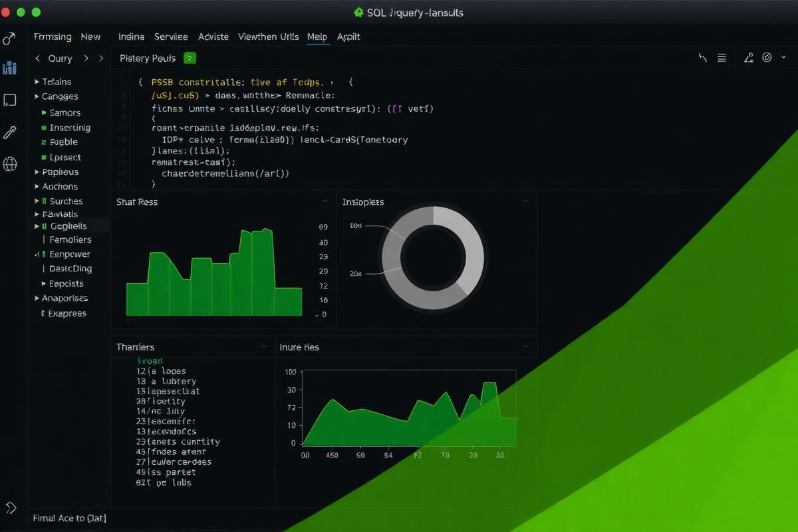Open the Melp menu
This screenshot has width=798, height=532.
click(317, 37)
